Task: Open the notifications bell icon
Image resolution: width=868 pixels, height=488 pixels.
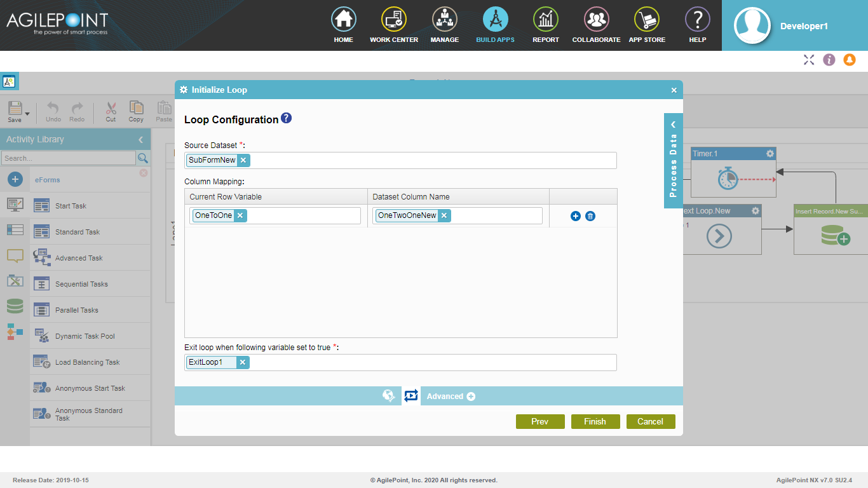Action: [850, 60]
